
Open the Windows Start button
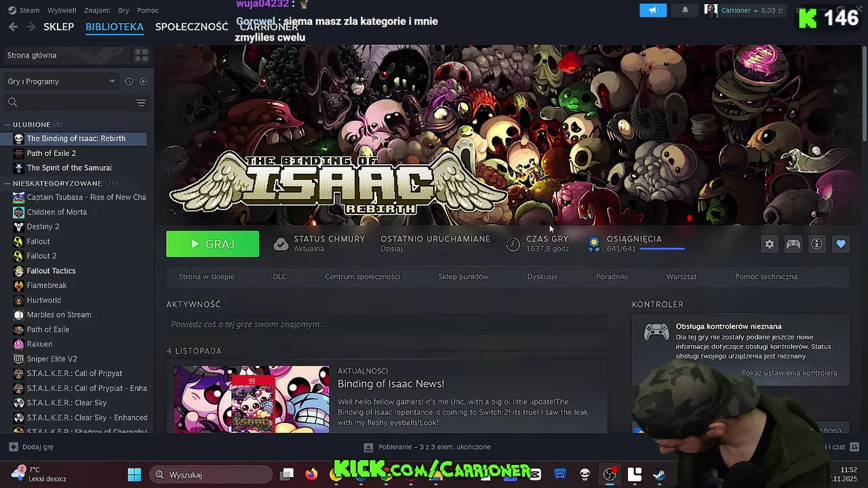point(134,474)
